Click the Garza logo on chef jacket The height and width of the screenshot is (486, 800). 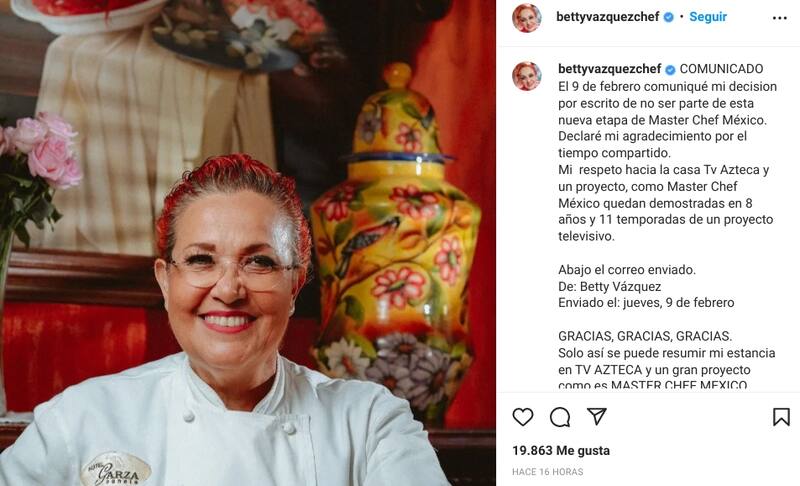pos(116,469)
